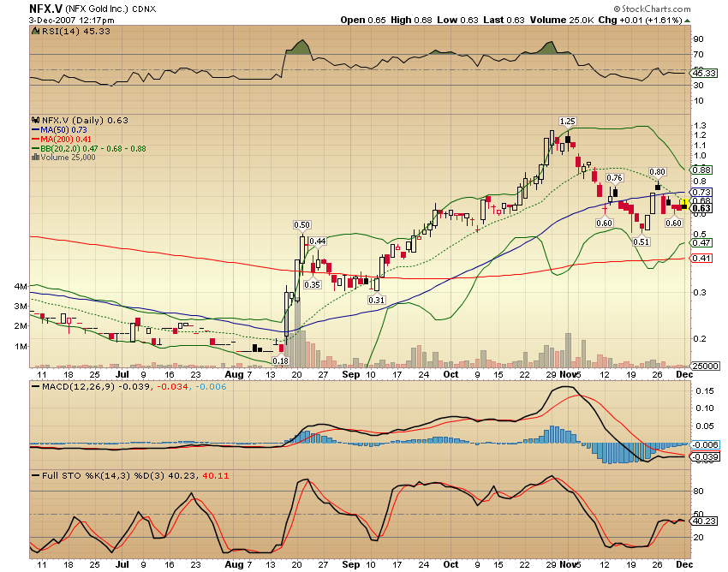Click the candlestick icon beside NFX.V (Daily)
The image size is (728, 572).
35,120
